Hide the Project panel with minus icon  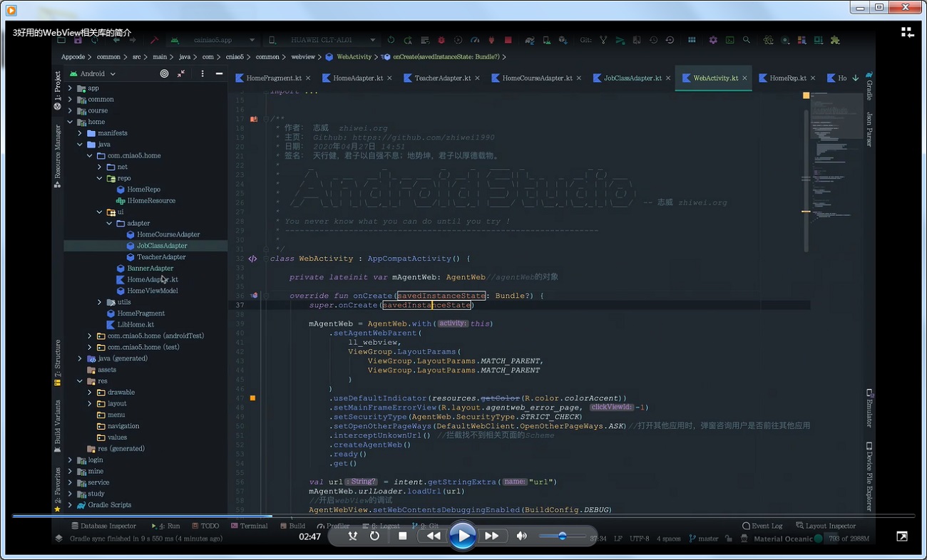219,73
